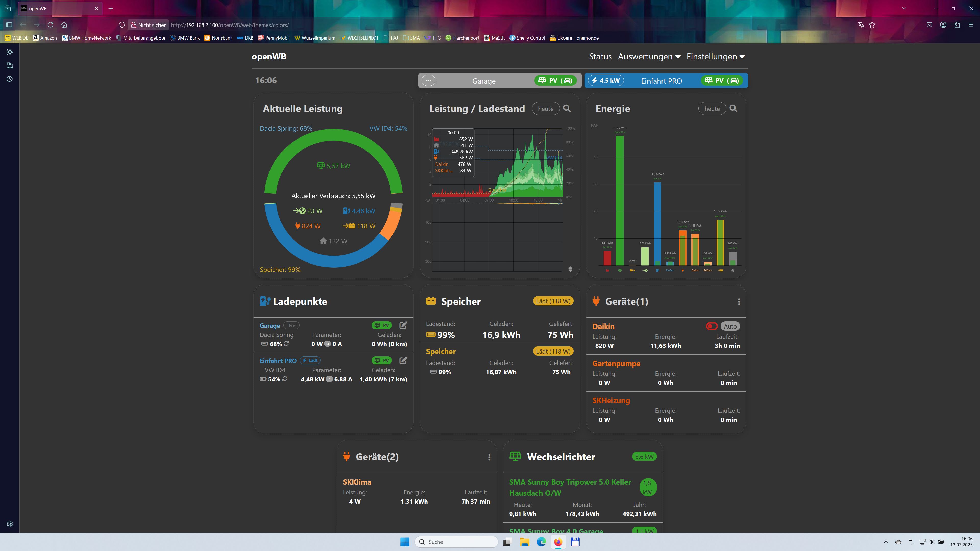
Task: Open the Status menu item
Action: pos(600,57)
